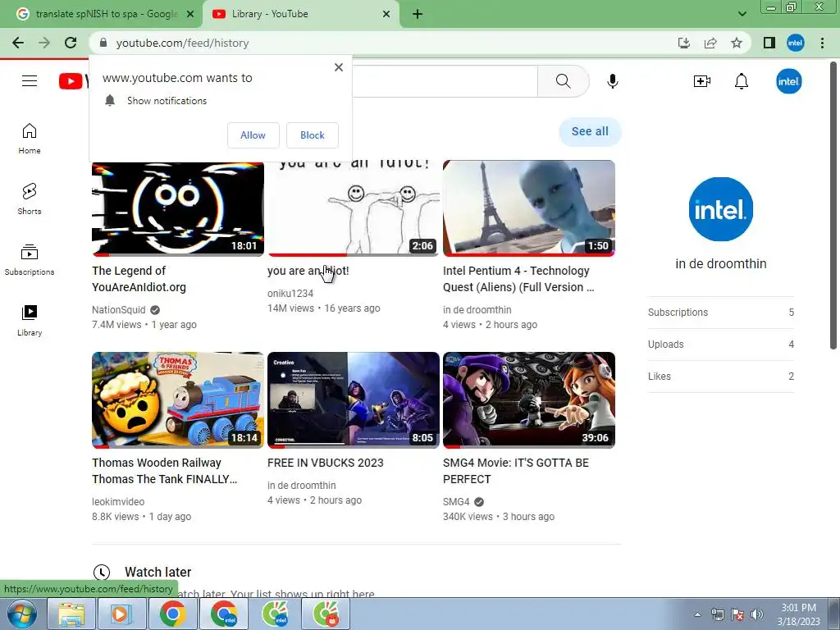Open File Explorer from the taskbar

tap(71, 614)
